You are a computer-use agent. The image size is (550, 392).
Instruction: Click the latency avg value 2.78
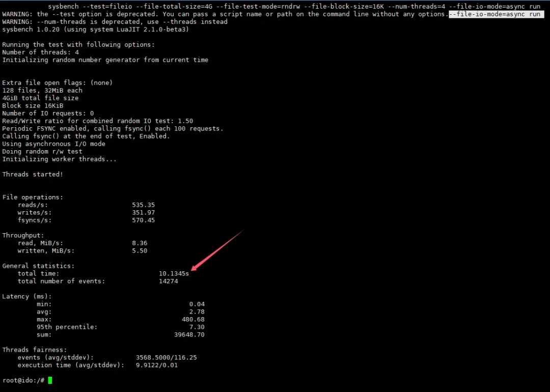click(x=197, y=312)
